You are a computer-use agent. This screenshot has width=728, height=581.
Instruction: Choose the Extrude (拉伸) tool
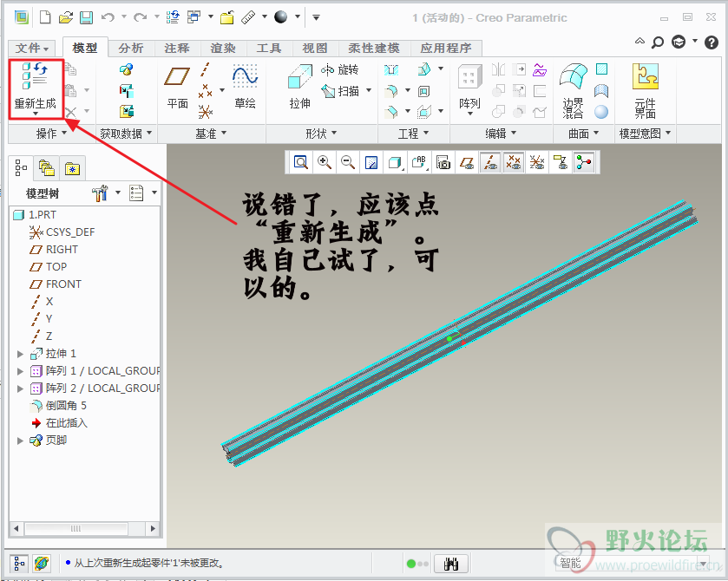[x=300, y=88]
